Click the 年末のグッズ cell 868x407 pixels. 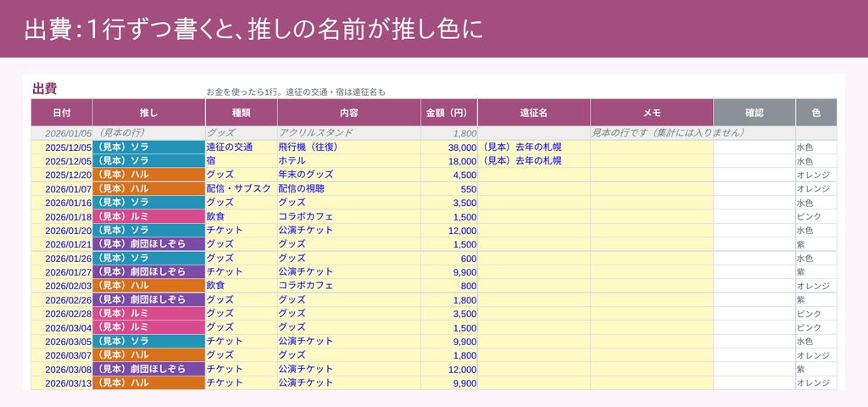349,175
